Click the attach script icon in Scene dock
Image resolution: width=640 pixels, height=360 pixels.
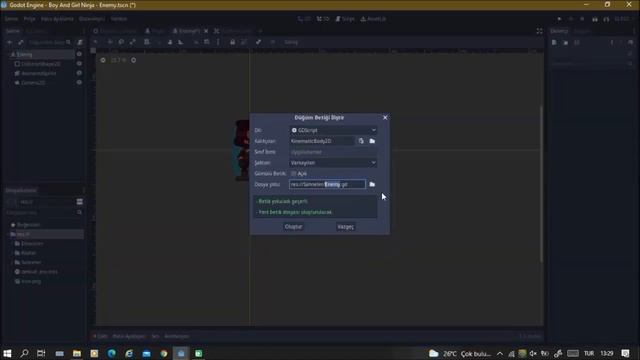coord(80,42)
